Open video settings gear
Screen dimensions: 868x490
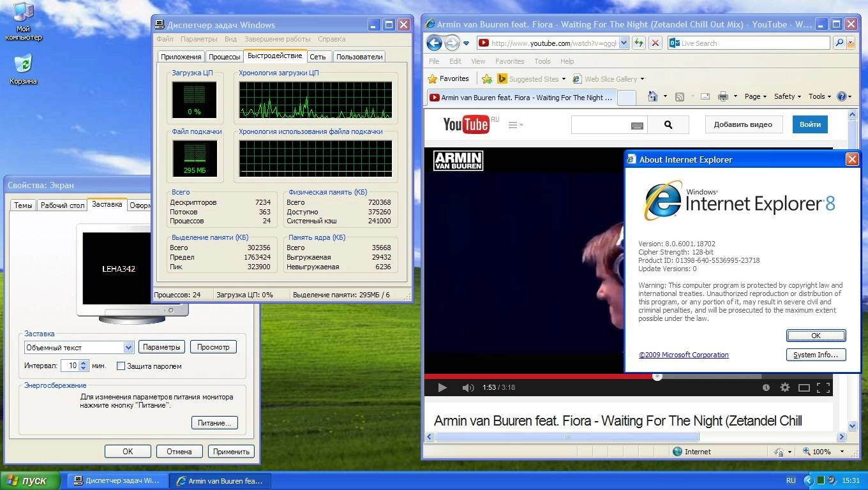(x=785, y=387)
